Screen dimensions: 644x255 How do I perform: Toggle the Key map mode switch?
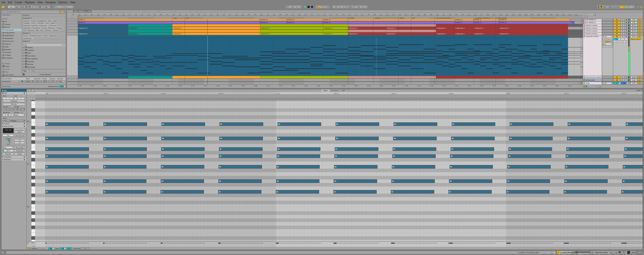(605, 7)
